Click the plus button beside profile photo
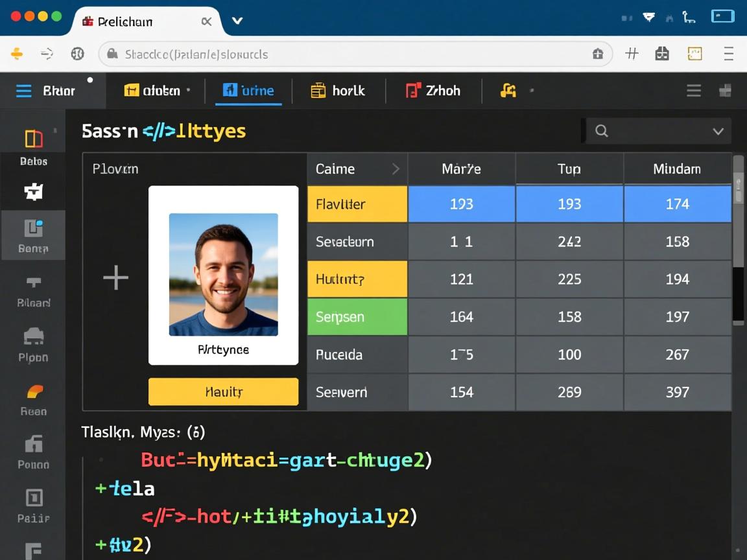 pos(115,277)
